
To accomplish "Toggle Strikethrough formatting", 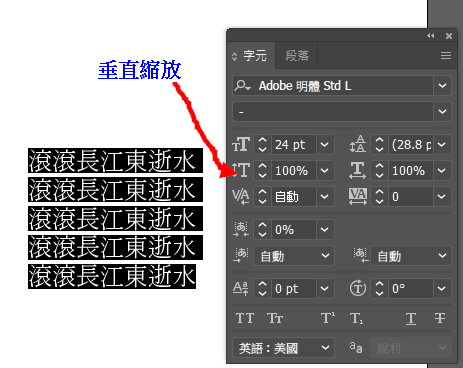I will (x=440, y=318).
